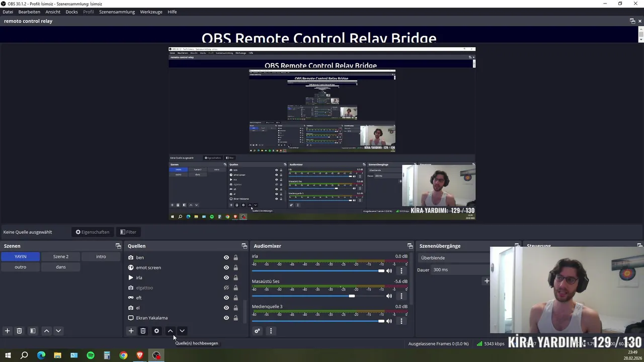Image resolution: width=644 pixels, height=362 pixels.
Task: Open Google Chrome from the taskbar
Action: (123, 355)
